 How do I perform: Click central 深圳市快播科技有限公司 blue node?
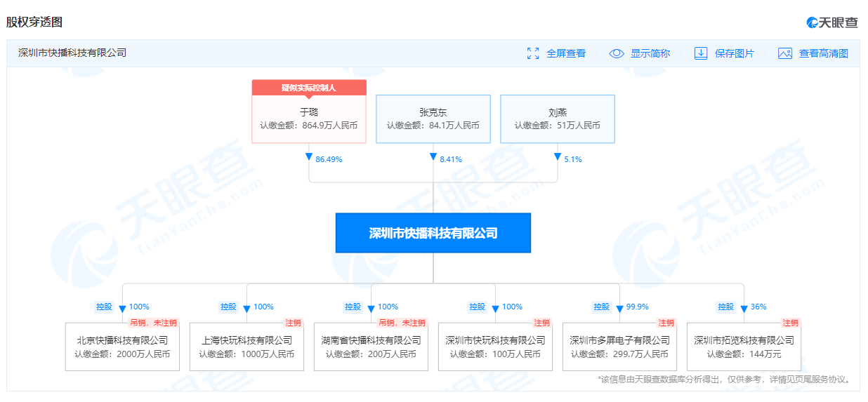(433, 233)
